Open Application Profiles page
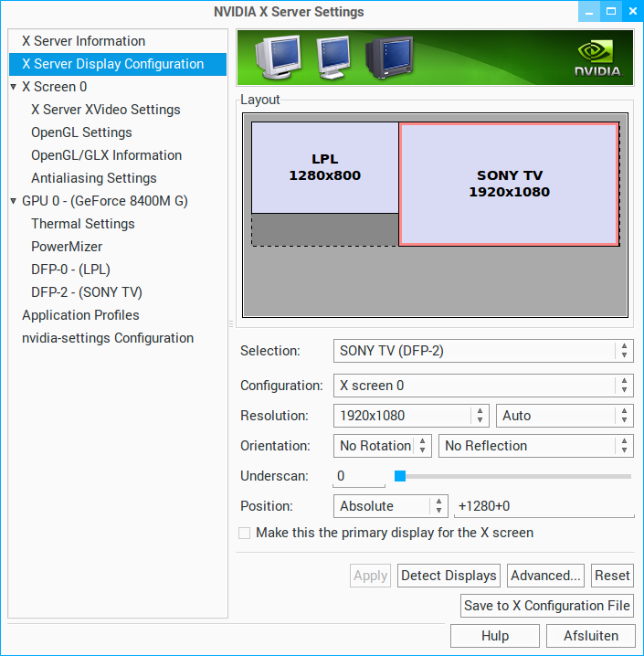 80,315
